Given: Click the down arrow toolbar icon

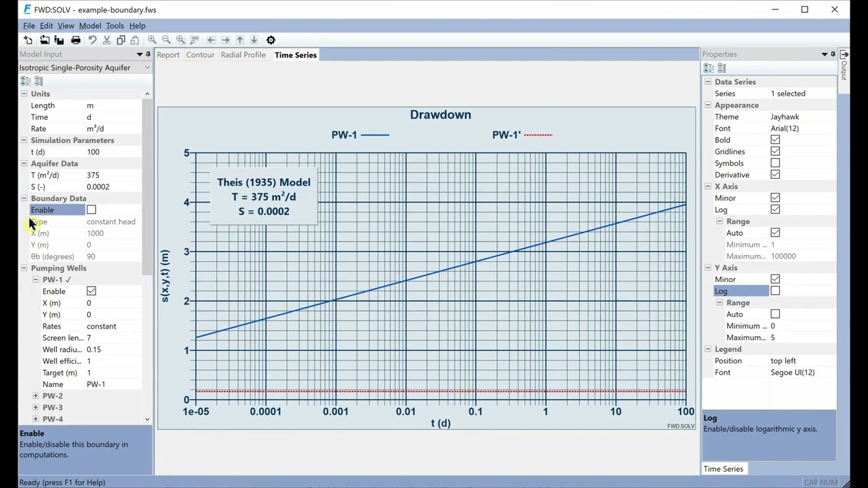Looking at the screenshot, I should point(254,40).
